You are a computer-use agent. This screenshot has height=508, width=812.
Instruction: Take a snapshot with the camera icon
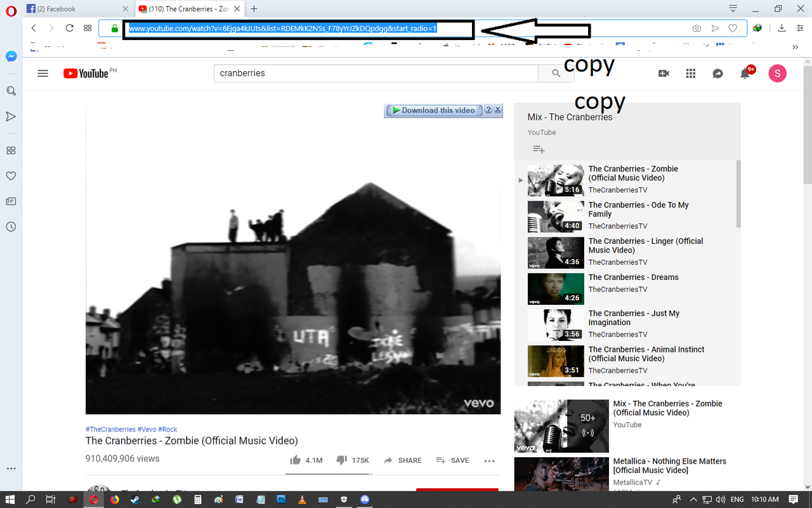click(x=697, y=29)
